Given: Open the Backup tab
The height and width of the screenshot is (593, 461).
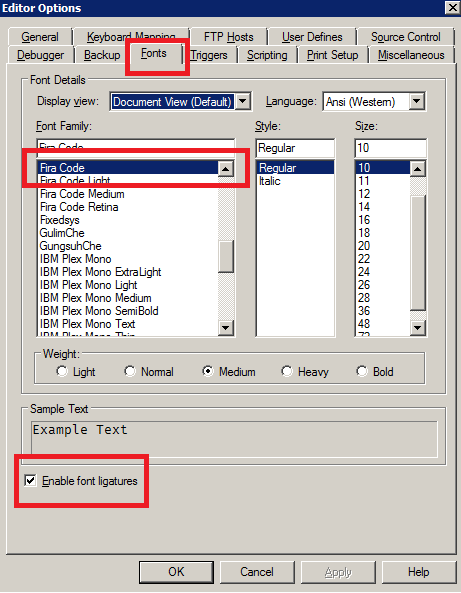Looking at the screenshot, I should tap(102, 55).
